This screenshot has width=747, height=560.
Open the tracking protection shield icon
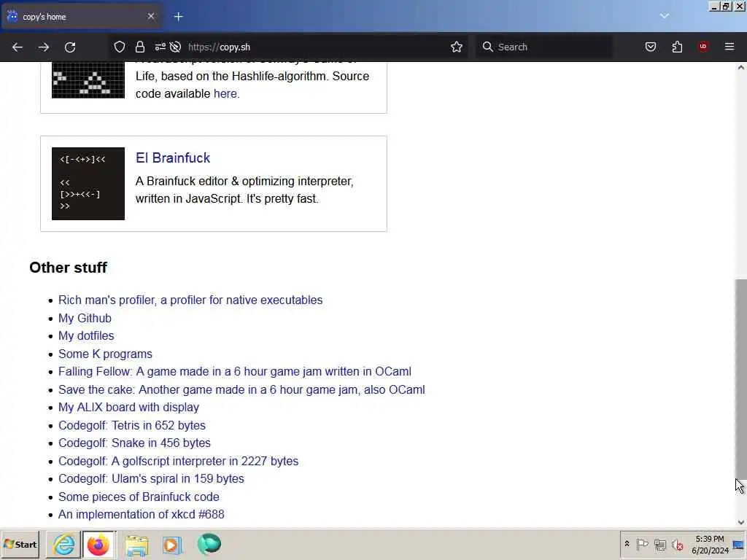(x=120, y=47)
